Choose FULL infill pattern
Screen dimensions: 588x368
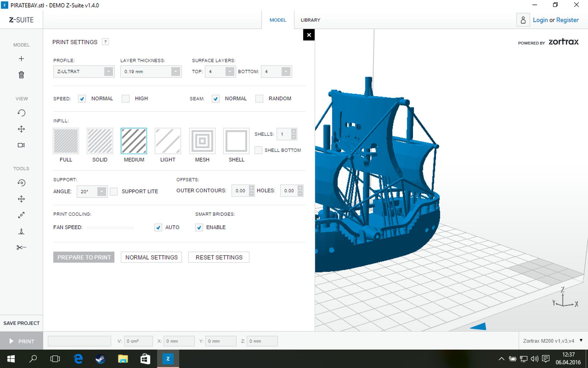(66, 141)
